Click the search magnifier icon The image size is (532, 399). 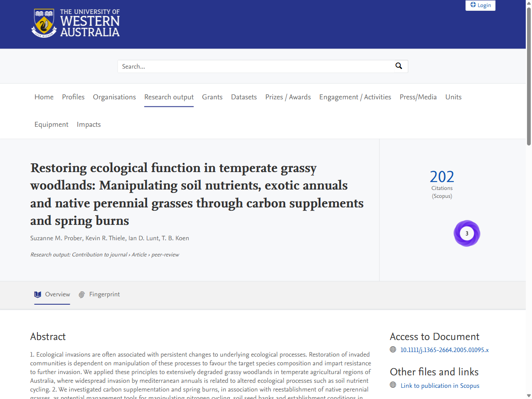point(399,66)
